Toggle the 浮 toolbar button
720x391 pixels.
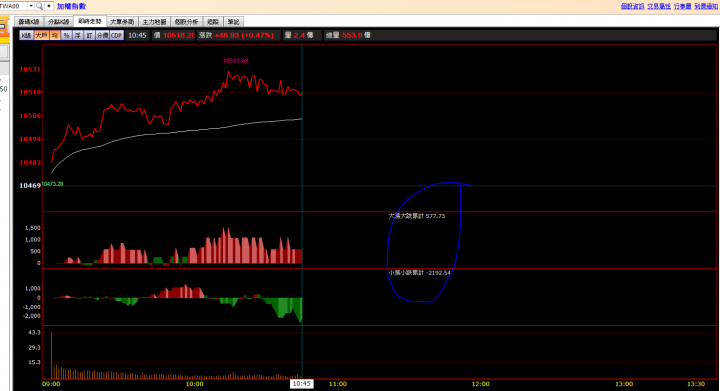pos(78,35)
